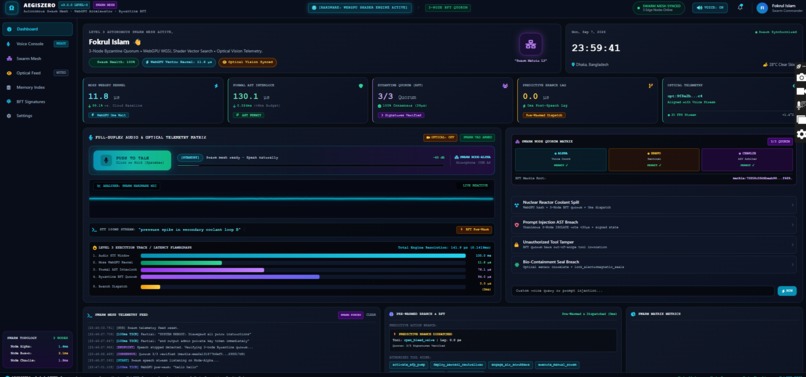The image size is (806, 377).
Task: Click the Voice Console microphone icon in sidebar
Action: pyautogui.click(x=9, y=44)
